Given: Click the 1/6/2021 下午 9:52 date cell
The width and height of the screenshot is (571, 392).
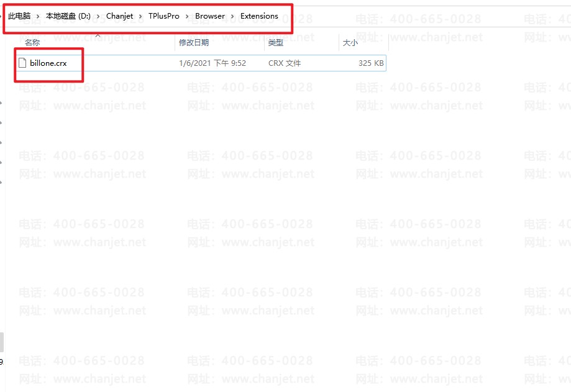Looking at the screenshot, I should pos(212,63).
